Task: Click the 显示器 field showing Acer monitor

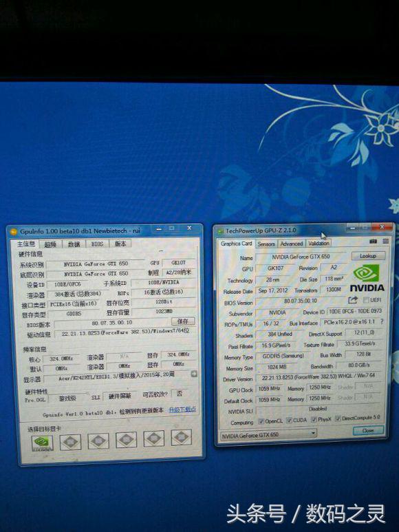Action: (x=117, y=376)
